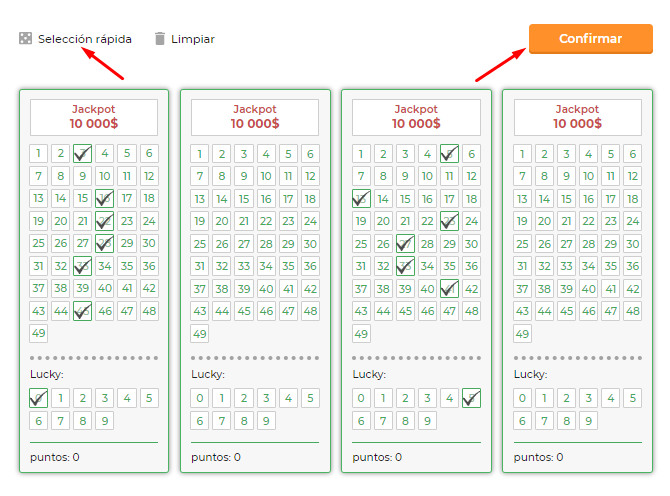Click the dice icon for quick selection
This screenshot has height=496, width=670.
pyautogui.click(x=26, y=38)
